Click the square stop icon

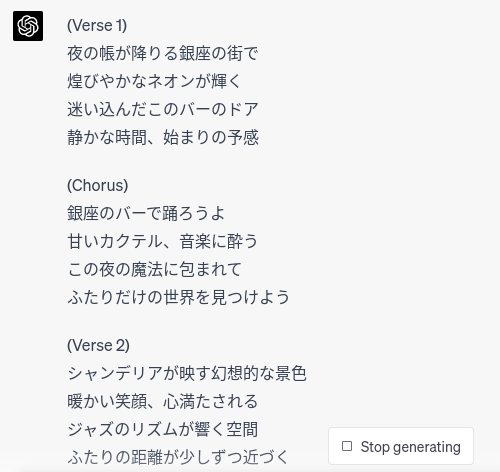pos(347,446)
